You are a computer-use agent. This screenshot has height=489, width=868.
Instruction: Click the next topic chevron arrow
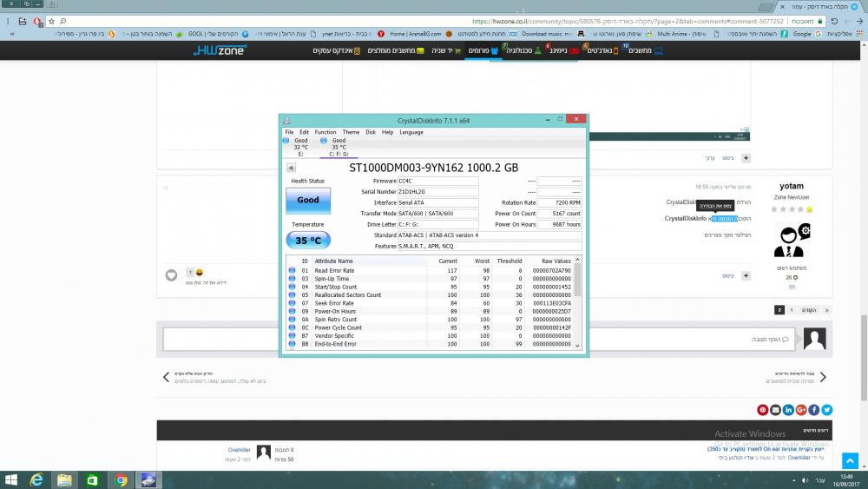tap(166, 377)
